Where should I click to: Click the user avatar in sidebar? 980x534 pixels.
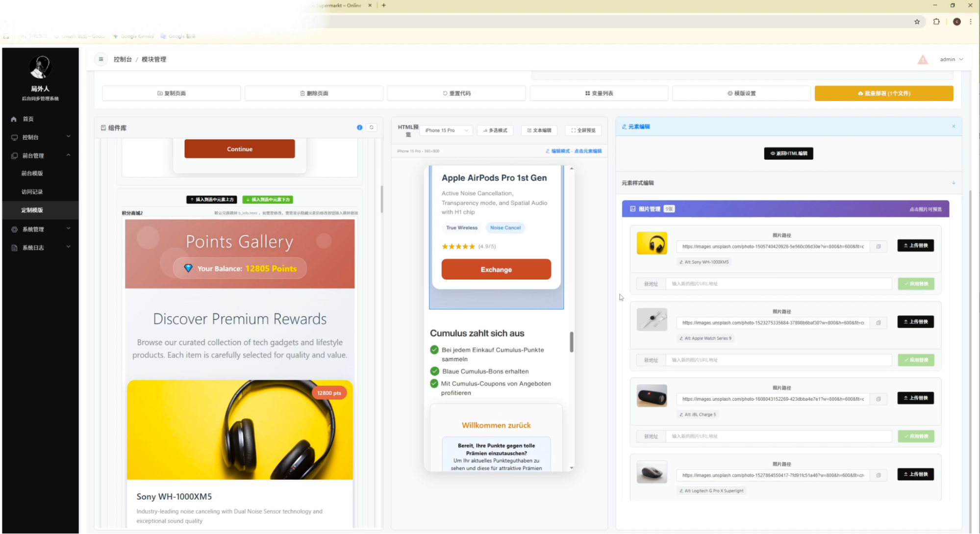40,67
